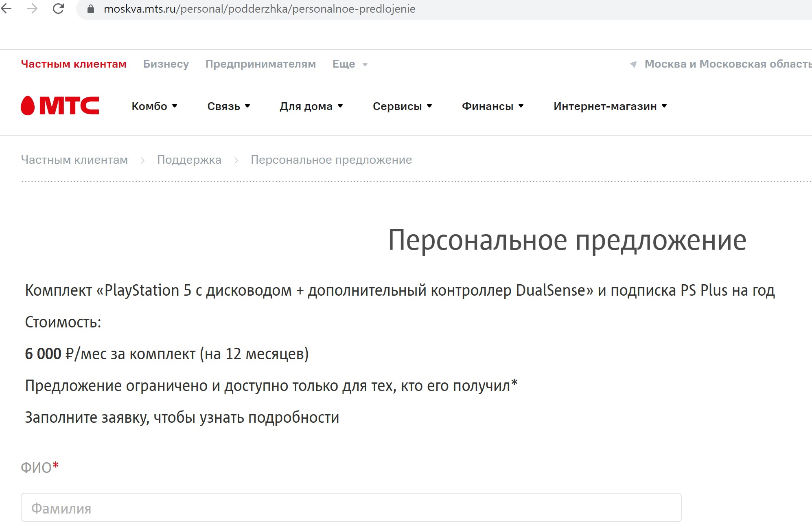This screenshot has width=812, height=527.
Task: Click the padlock site security icon
Action: pyautogui.click(x=91, y=9)
